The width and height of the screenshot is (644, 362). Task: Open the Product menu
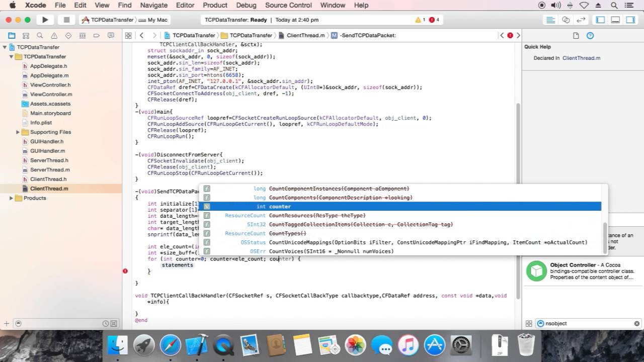point(215,5)
